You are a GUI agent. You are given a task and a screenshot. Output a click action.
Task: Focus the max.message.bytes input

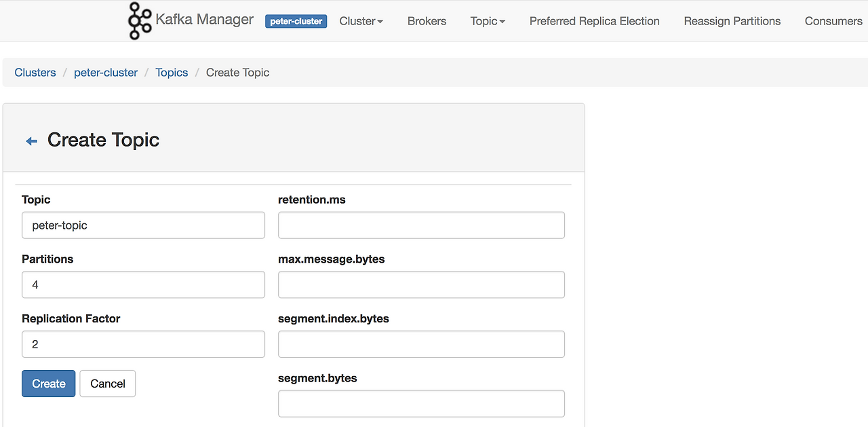(x=421, y=285)
